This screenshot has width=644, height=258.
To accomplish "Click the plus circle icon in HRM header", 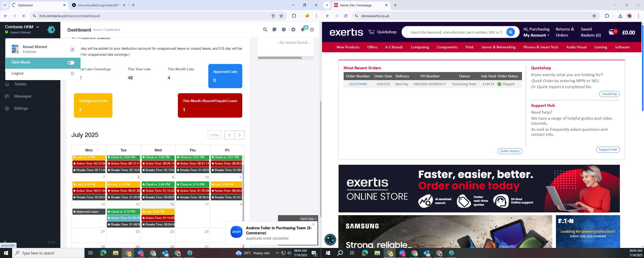I will pyautogui.click(x=293, y=29).
